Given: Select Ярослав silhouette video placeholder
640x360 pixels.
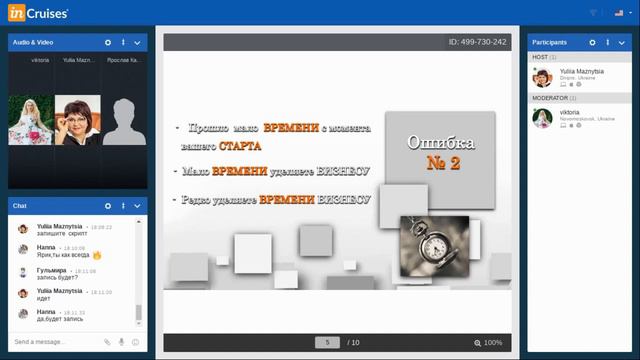Looking at the screenshot, I should 124,120.
